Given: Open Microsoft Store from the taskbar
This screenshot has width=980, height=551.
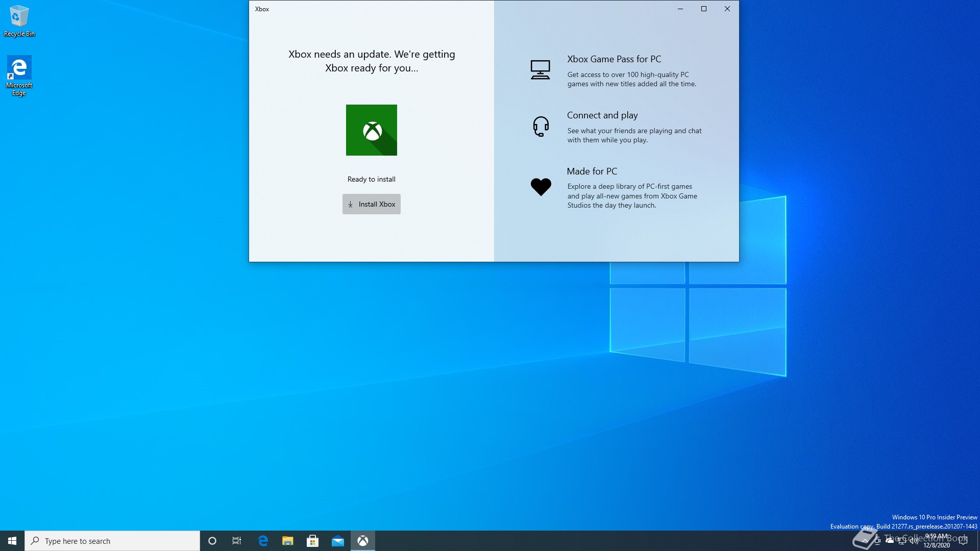Looking at the screenshot, I should (312, 541).
